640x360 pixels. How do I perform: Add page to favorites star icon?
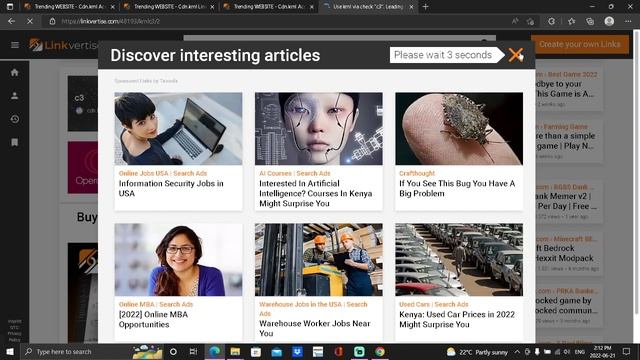[x=530, y=21]
